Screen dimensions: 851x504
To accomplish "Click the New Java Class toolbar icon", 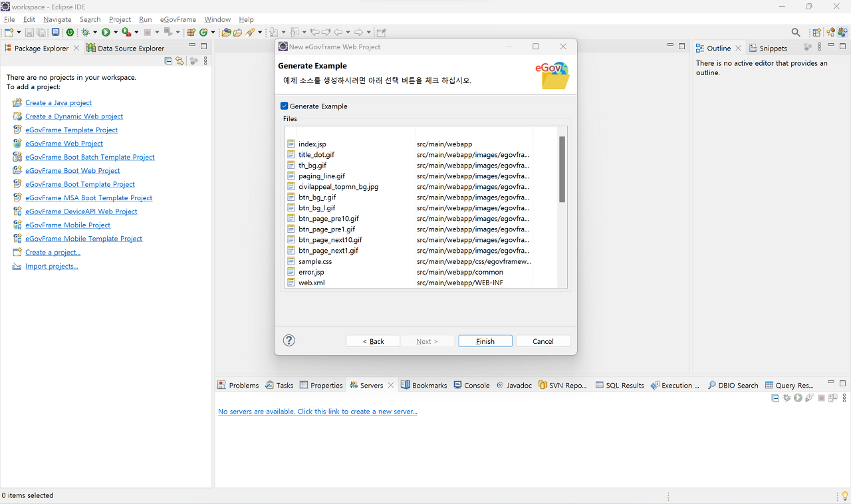I will pyautogui.click(x=203, y=32).
